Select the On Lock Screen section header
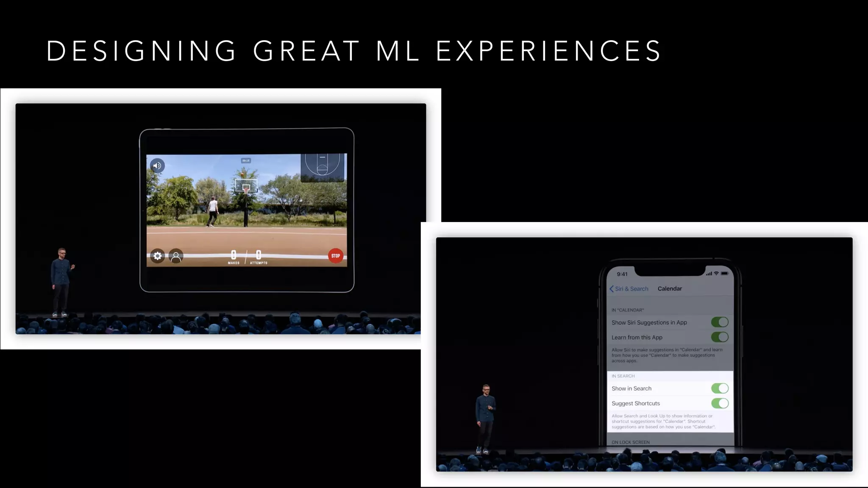Screen dimensions: 868x488 (631, 442)
